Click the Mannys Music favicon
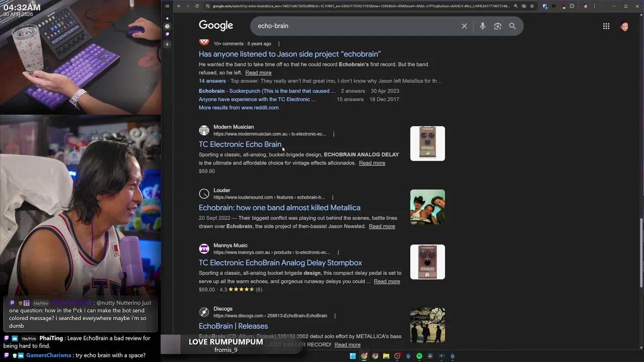 [204, 249]
